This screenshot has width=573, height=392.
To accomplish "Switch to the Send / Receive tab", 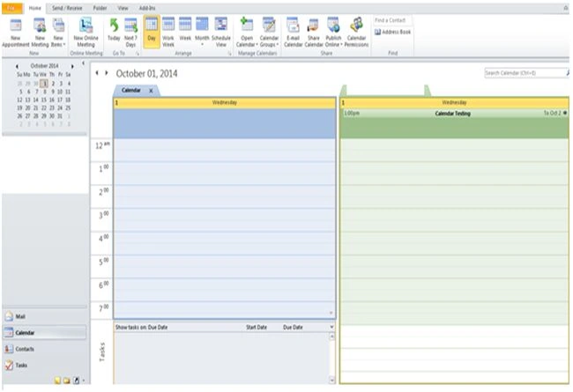I will pyautogui.click(x=67, y=8).
